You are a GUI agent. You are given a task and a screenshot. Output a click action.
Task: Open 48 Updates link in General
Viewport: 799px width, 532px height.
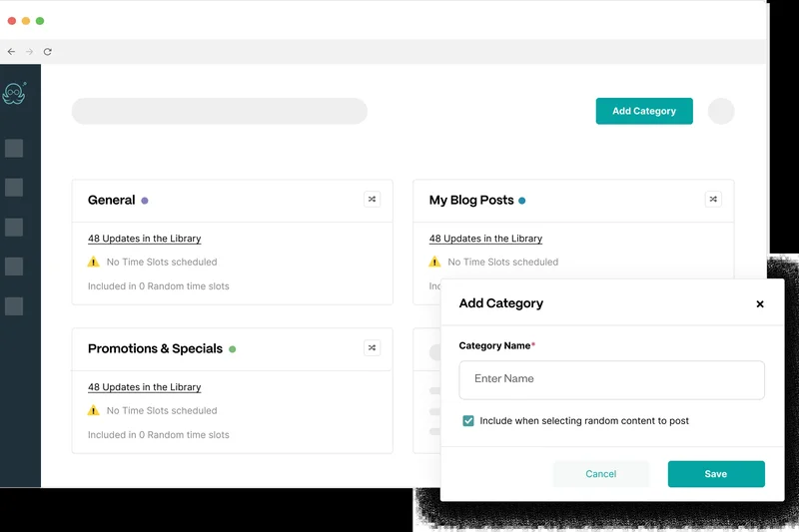[144, 239]
